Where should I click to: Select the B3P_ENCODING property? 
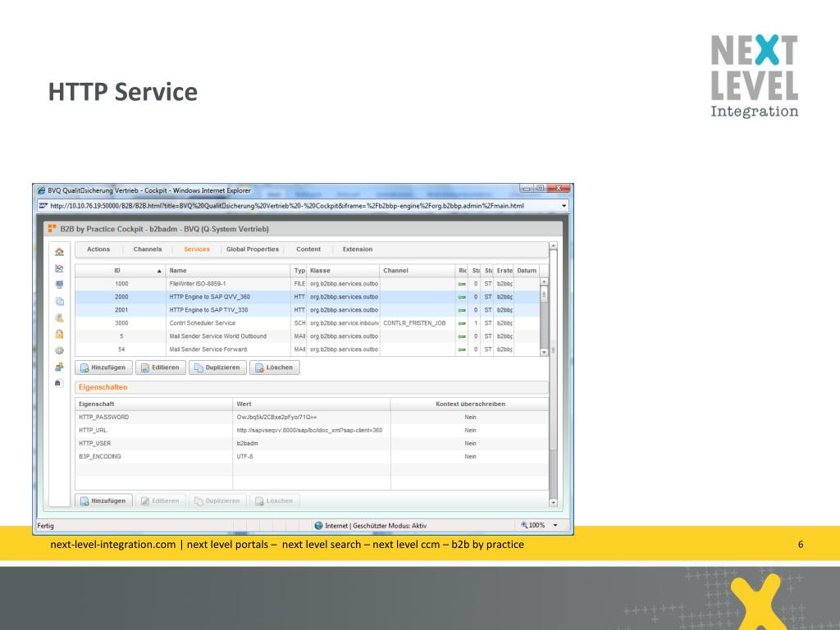click(x=311, y=456)
